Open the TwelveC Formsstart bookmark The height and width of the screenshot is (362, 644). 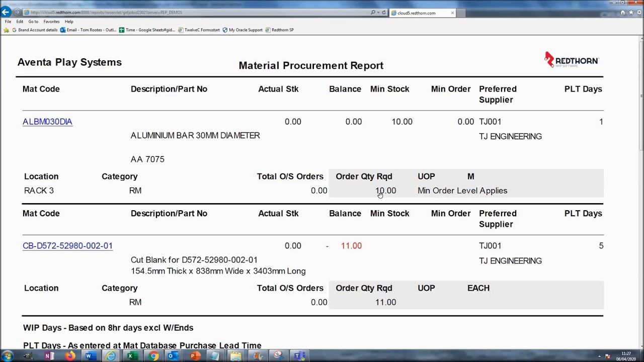click(x=199, y=30)
